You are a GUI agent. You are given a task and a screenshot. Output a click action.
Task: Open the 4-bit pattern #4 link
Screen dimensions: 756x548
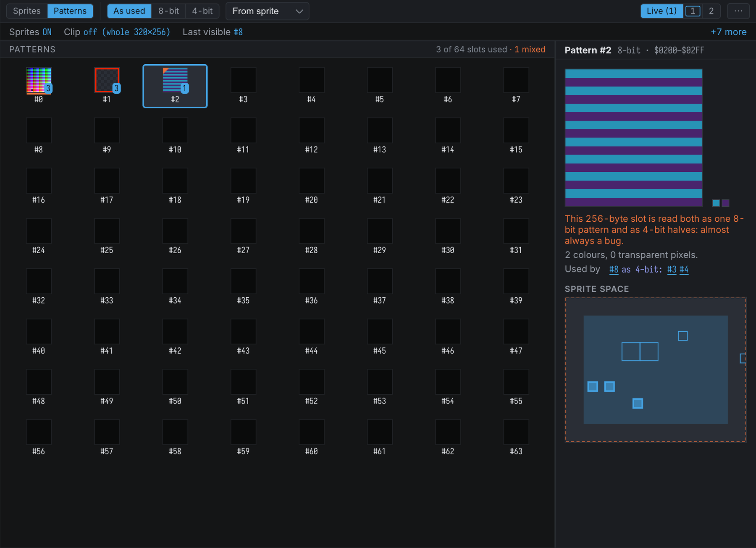click(x=684, y=270)
